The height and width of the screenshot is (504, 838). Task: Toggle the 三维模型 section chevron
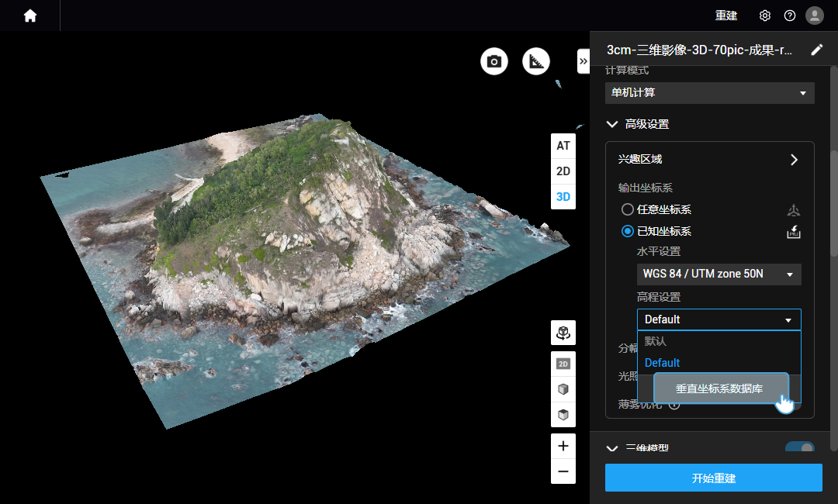click(x=612, y=448)
